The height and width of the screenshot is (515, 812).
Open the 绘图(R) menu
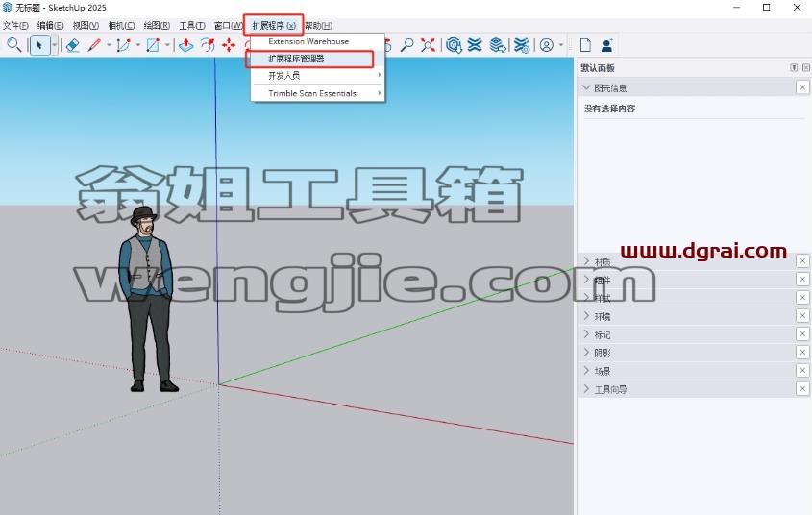[x=157, y=25]
